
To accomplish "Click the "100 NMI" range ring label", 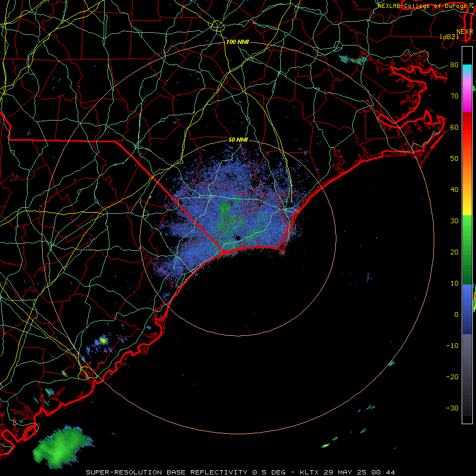I will 237,42.
